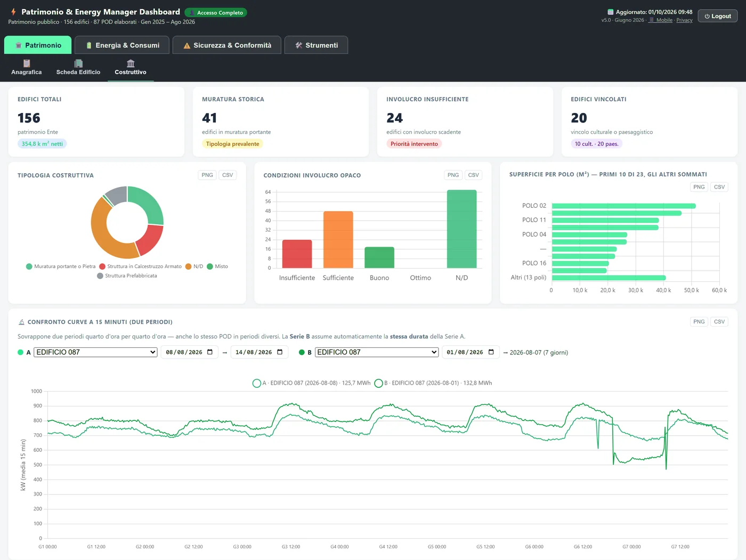Screen dimensions: 746x560
Task: Click calendar picker icon on date 08/08/2026
Action: [210, 352]
